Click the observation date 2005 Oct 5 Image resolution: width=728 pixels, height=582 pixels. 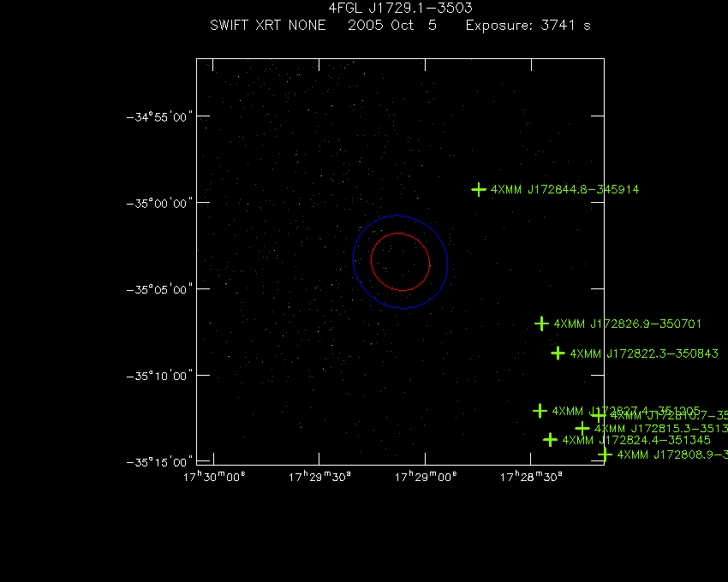[x=392, y=25]
